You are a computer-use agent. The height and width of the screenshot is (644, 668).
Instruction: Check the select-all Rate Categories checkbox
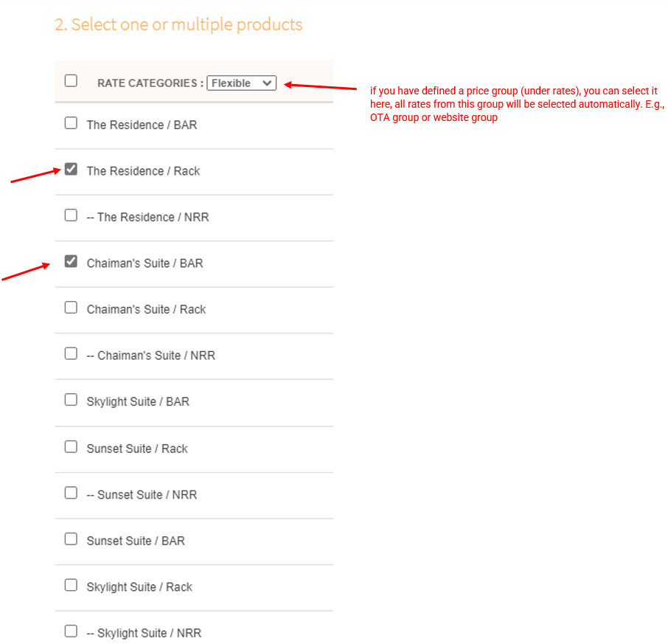pos(71,81)
